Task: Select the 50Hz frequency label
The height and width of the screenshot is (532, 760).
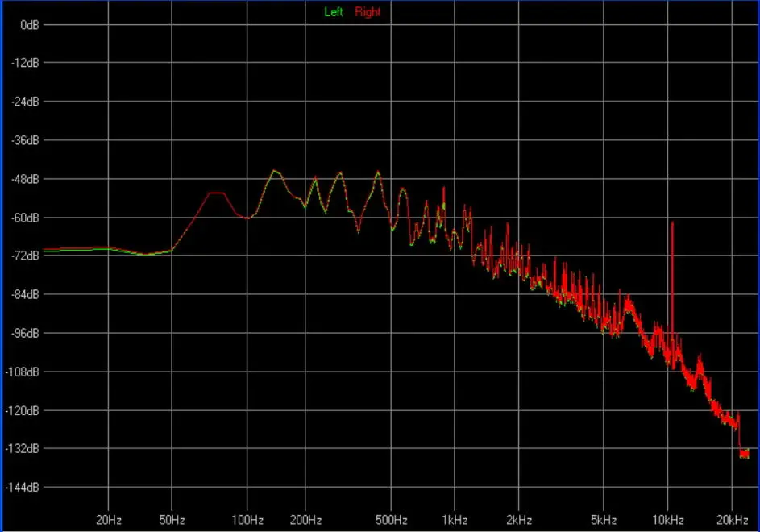Action: point(171,518)
